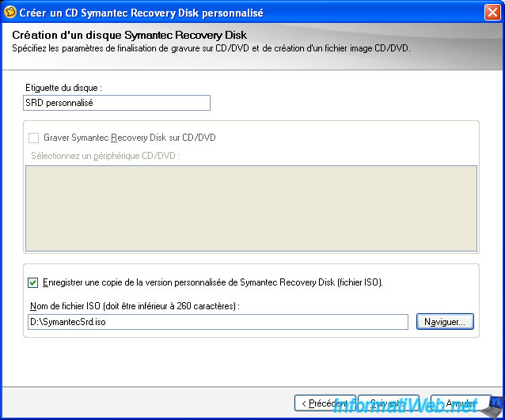Viewport: 505px width, 420px height.
Task: Click the Etiquette du disque text field
Action: pyautogui.click(x=116, y=103)
